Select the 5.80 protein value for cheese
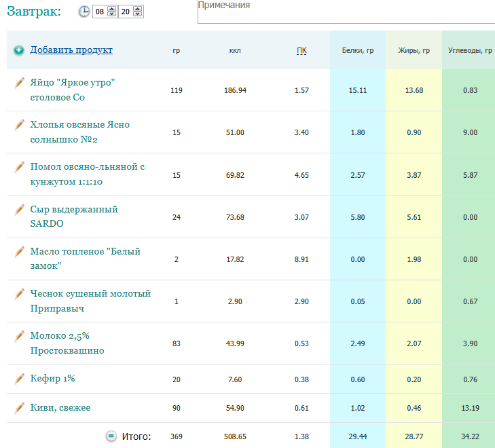The image size is (495, 448). click(358, 217)
